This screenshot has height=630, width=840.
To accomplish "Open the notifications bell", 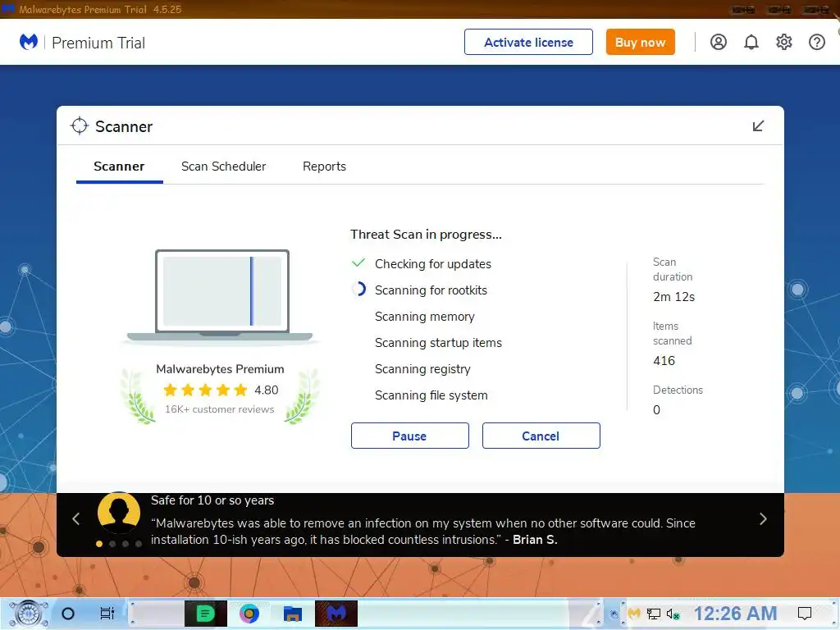I will point(751,42).
